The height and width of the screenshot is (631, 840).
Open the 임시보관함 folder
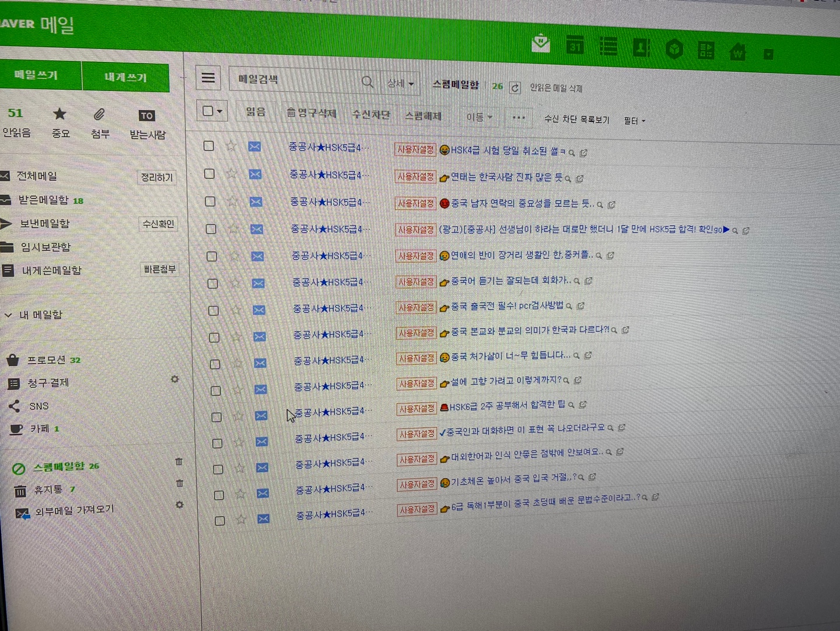click(x=45, y=247)
